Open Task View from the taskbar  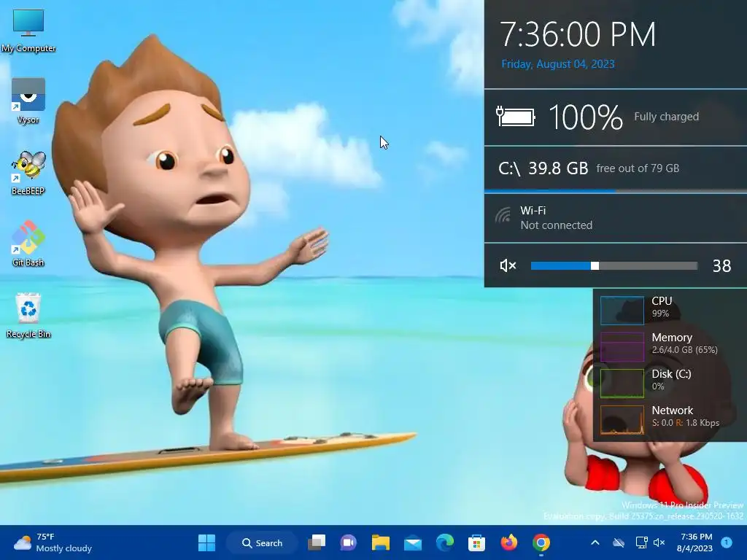pyautogui.click(x=317, y=542)
